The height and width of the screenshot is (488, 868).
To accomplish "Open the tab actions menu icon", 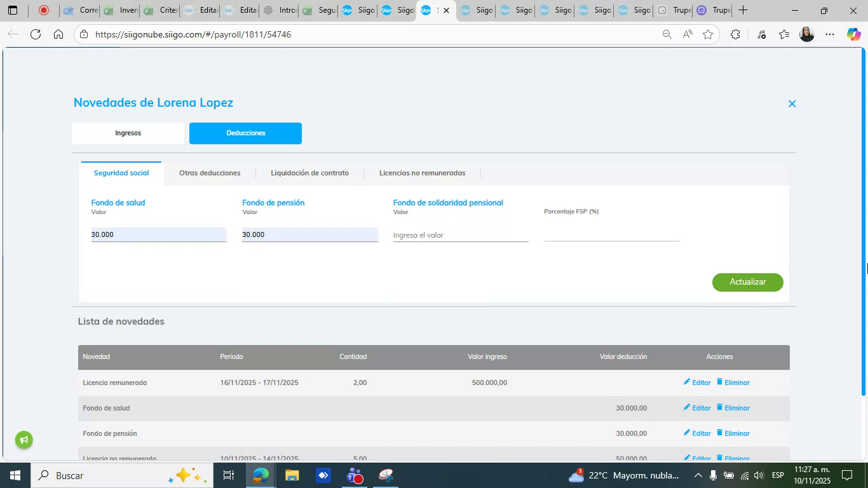I will [x=13, y=10].
